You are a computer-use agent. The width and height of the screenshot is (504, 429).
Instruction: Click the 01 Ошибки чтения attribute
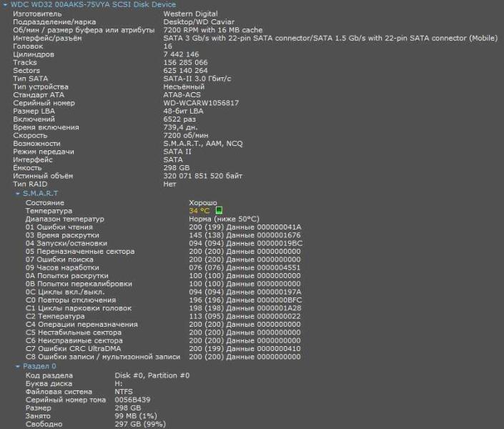tap(61, 227)
